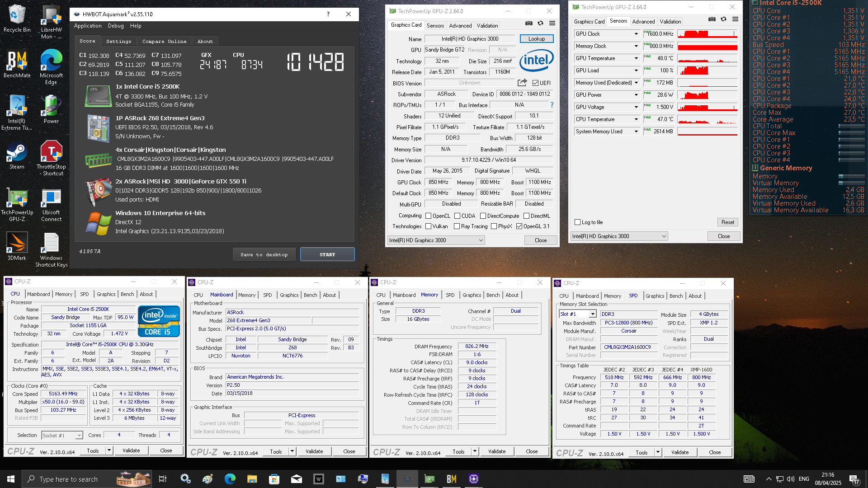The image size is (868, 488).
Task: Click Reset button in GPU-Z Sensors
Action: point(727,222)
